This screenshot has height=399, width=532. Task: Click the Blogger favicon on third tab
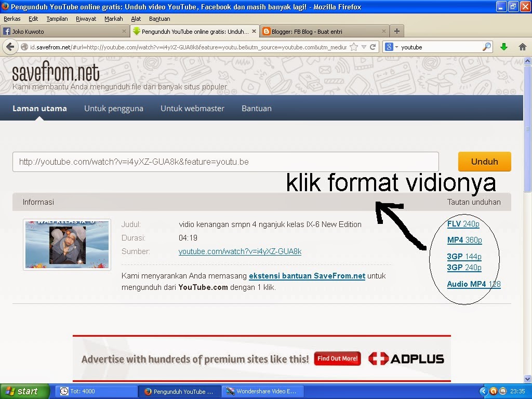pyautogui.click(x=267, y=31)
